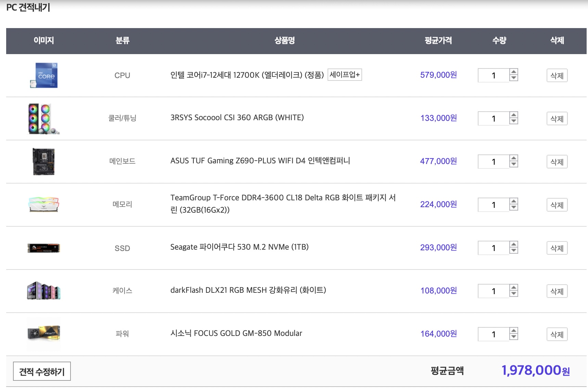Open the 시소닉 FOCUS GOLD power supply thumbnail
The width and height of the screenshot is (588, 389).
tap(43, 334)
